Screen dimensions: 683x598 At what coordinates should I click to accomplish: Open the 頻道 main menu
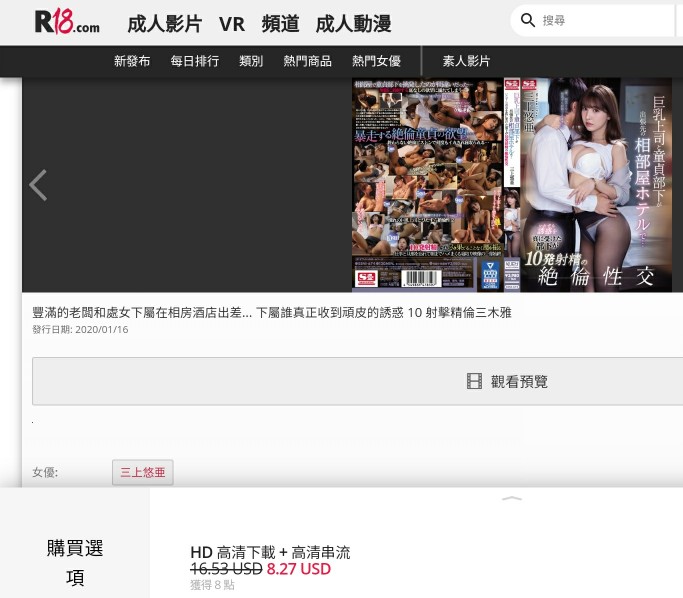[x=280, y=24]
